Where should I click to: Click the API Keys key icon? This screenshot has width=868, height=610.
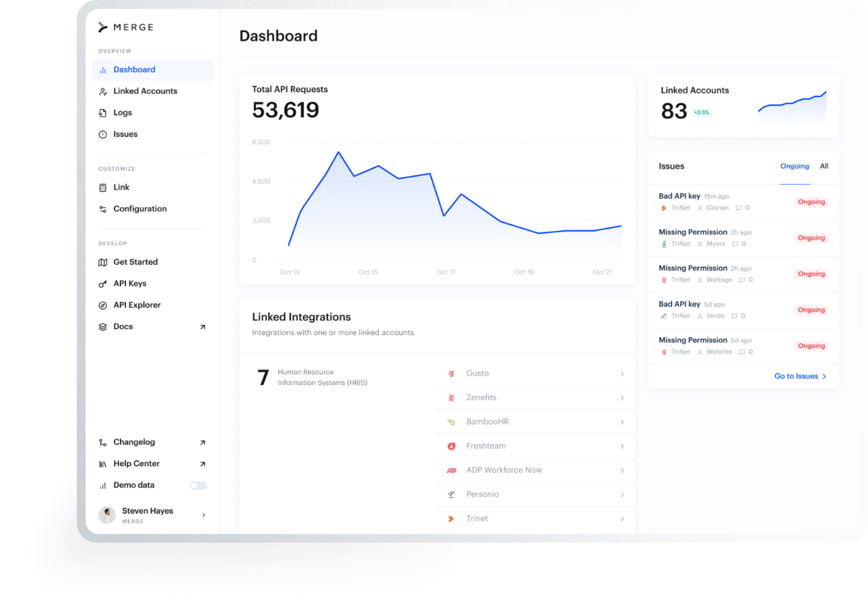(x=103, y=284)
